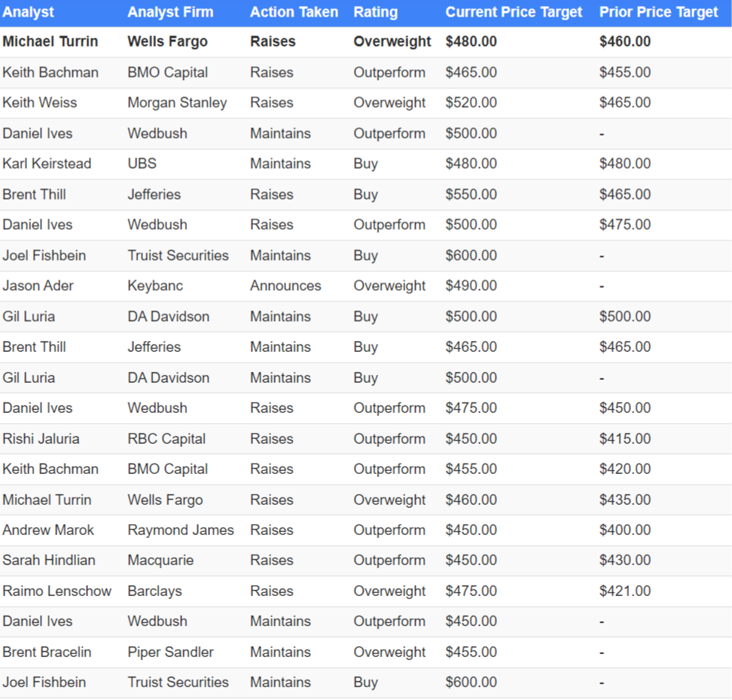The image size is (732, 700).
Task: Click the RBC Capital firm cell
Action: pyautogui.click(x=166, y=439)
